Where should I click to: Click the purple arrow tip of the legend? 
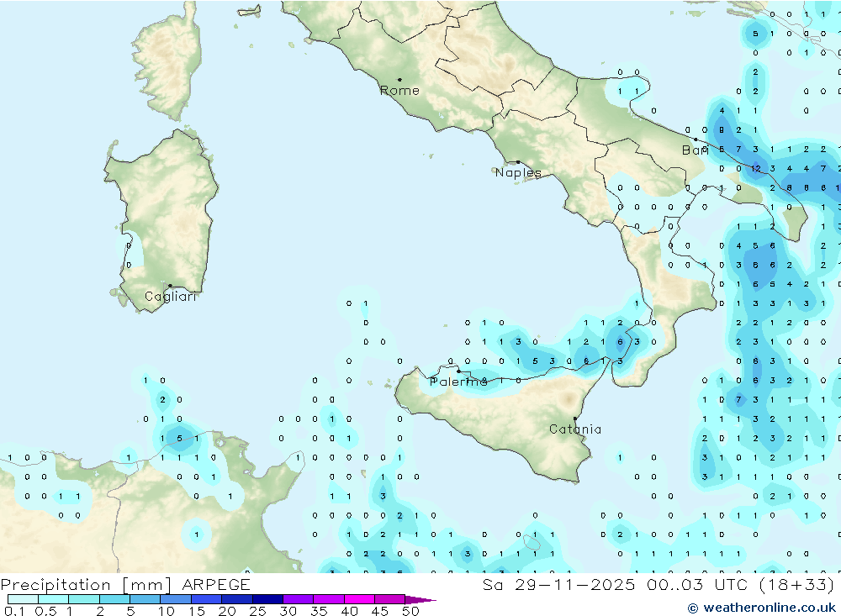421,599
